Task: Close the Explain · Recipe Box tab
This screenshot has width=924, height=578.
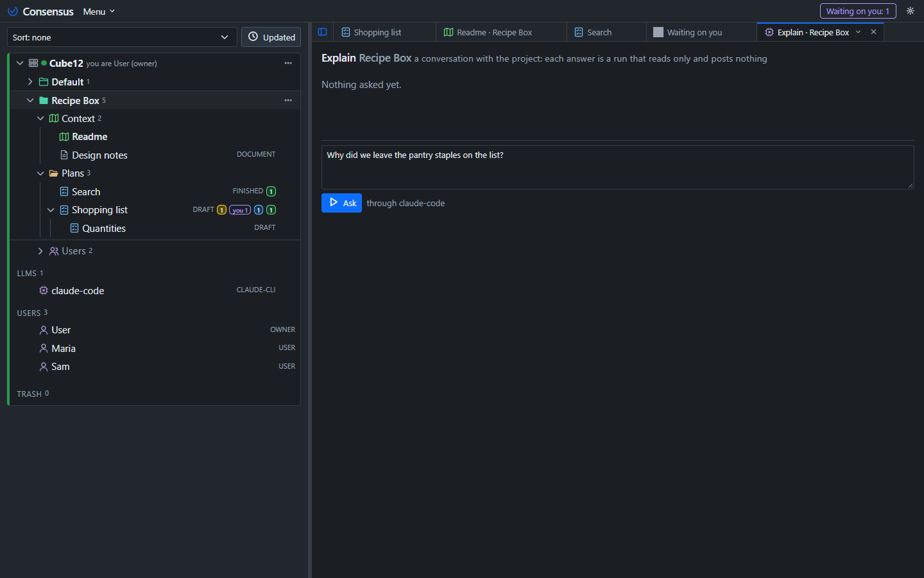Action: click(x=873, y=32)
